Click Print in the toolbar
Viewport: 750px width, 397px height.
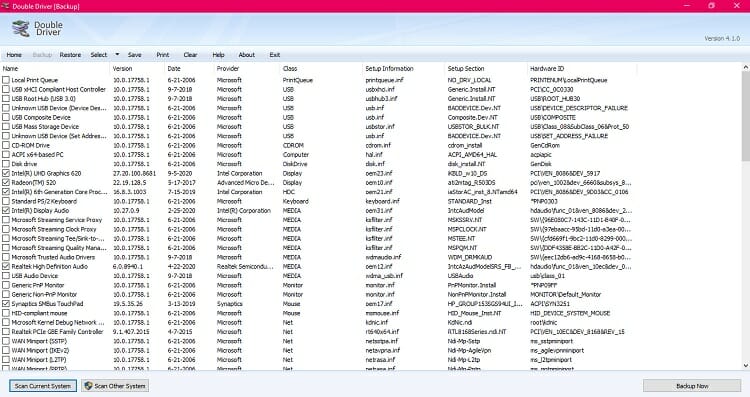coord(163,55)
